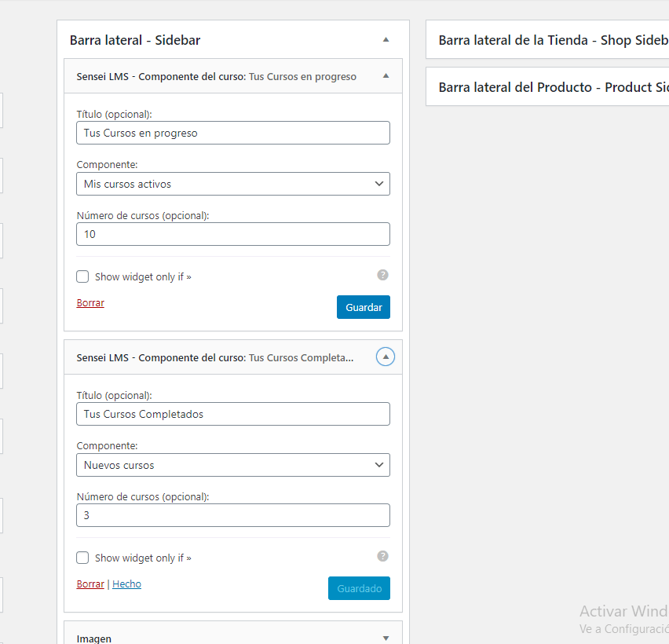
Task: Delete the Tus Cursos en progreso widget via Borrar
Action: click(x=90, y=302)
